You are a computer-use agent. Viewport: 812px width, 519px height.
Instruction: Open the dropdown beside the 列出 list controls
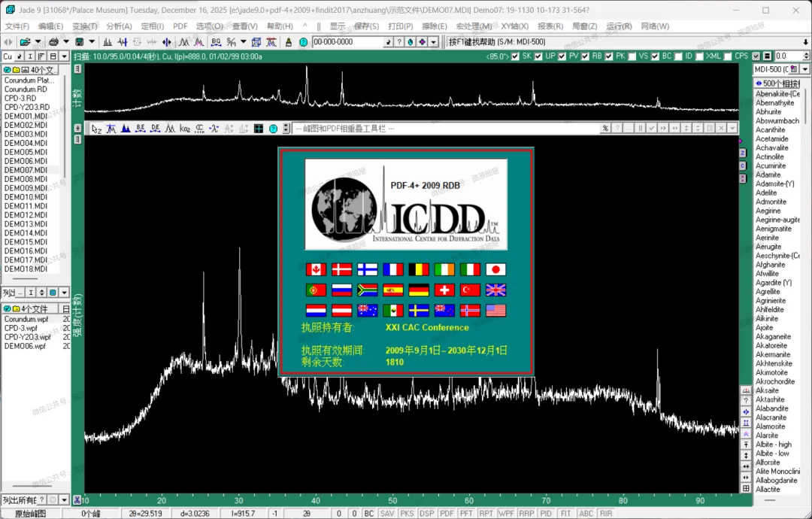64,293
